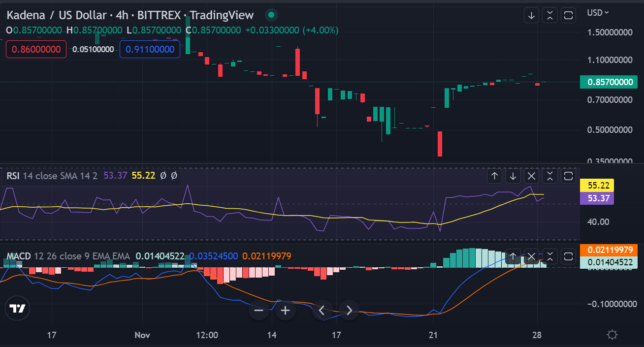This screenshot has width=644, height=347.
Task: Maximize the RSI indicator pane
Action: tap(568, 176)
